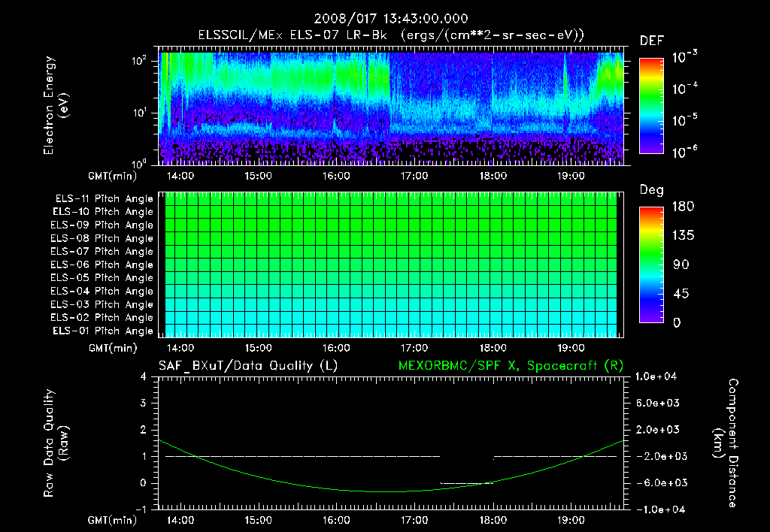The image size is (770, 532).
Task: Click GMT(min) label under the bottom plot
Action: (x=112, y=521)
